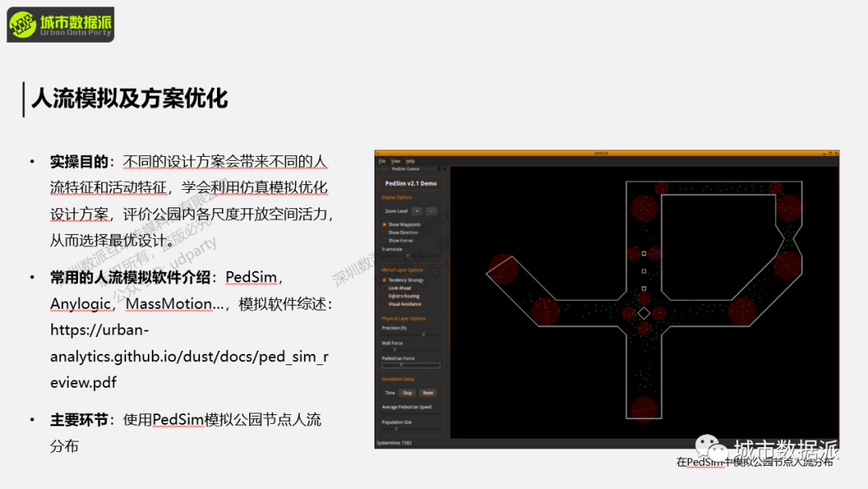Click the Pedestrian Force slider
Screen dimensions: 868x489
[411, 365]
